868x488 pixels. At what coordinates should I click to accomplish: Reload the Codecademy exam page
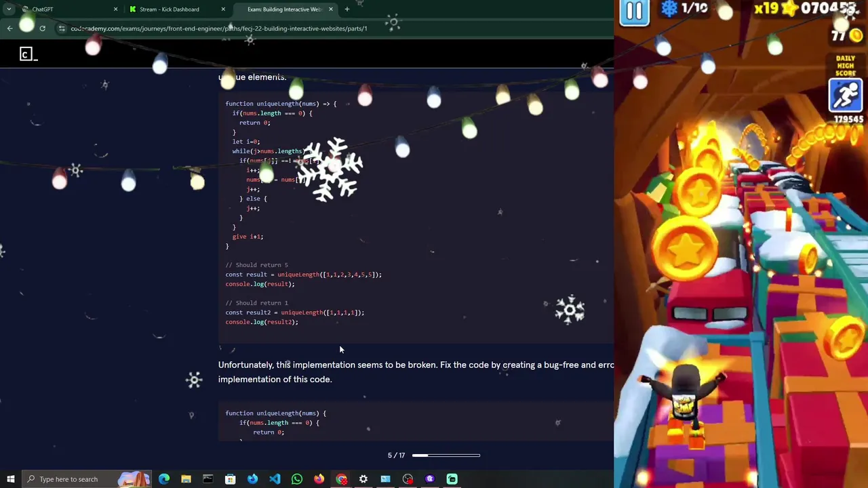point(42,28)
